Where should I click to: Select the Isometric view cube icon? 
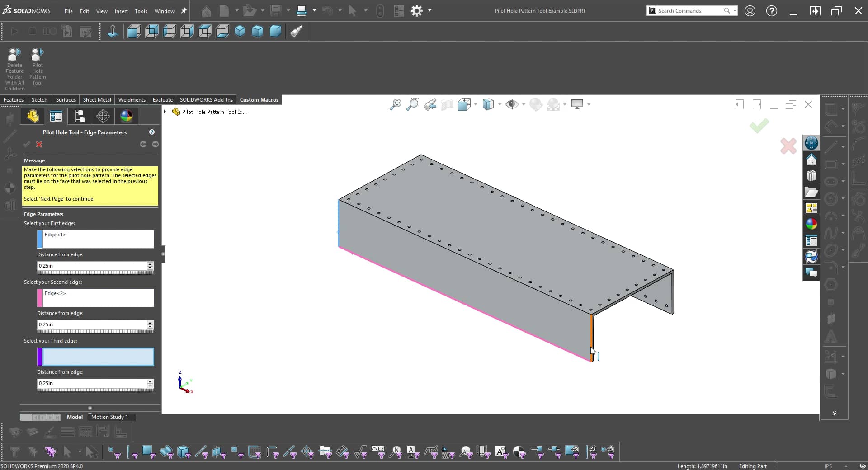[240, 31]
